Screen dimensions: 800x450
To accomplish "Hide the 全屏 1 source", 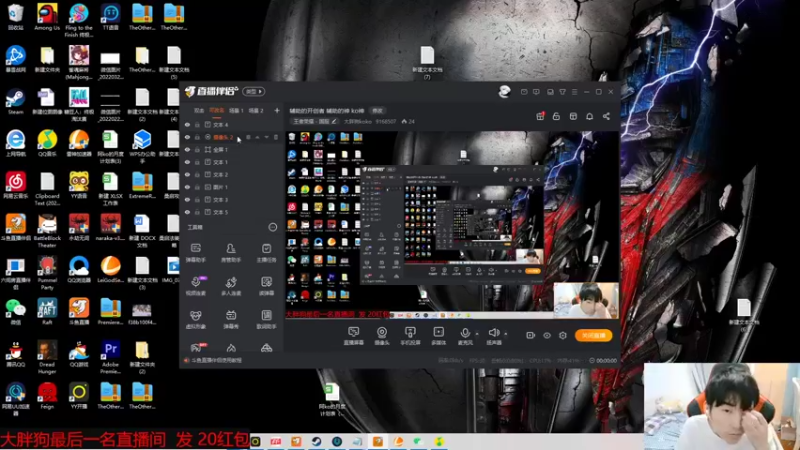I will 187,149.
